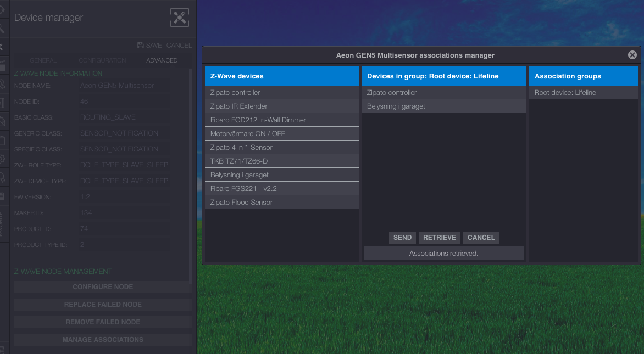Click the Maker ID value 134
Screen dimensions: 644x354
coord(124,213)
